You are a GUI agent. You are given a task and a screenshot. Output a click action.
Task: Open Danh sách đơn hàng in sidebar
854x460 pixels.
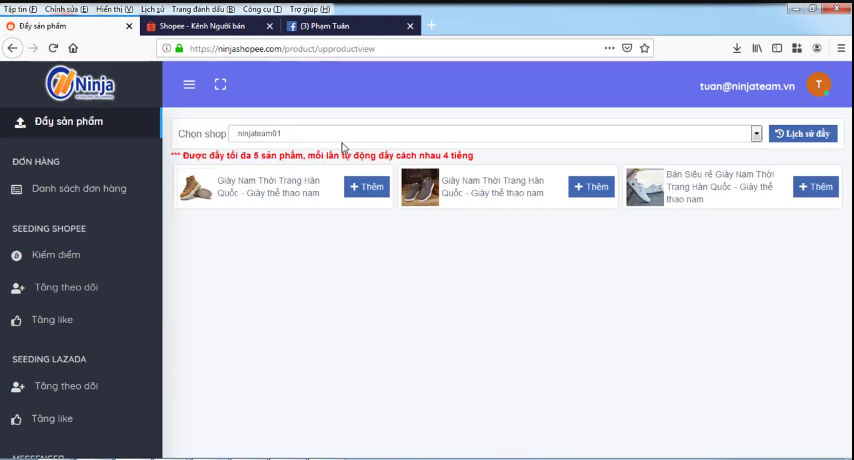point(81,189)
